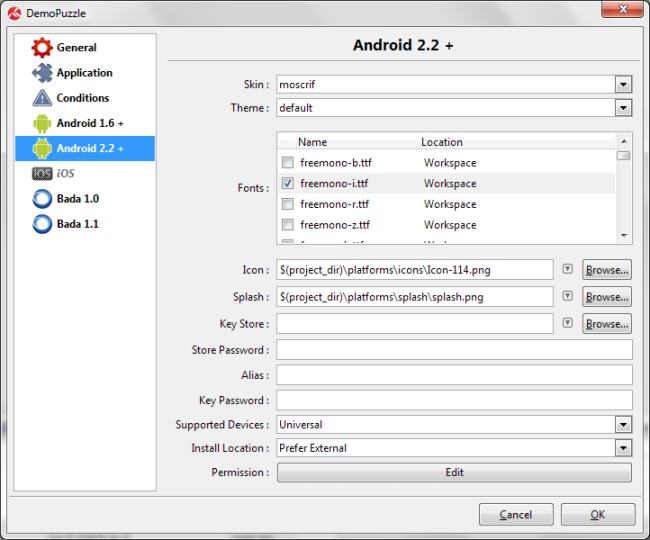
Task: Open the Key Store variable dropdown arrow
Action: pyautogui.click(x=568, y=323)
